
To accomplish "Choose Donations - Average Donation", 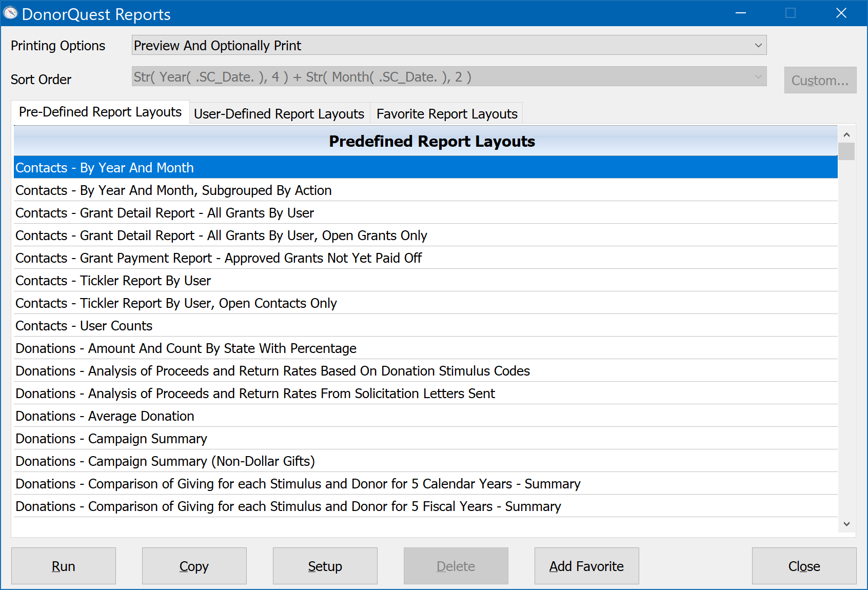I will coord(426,416).
